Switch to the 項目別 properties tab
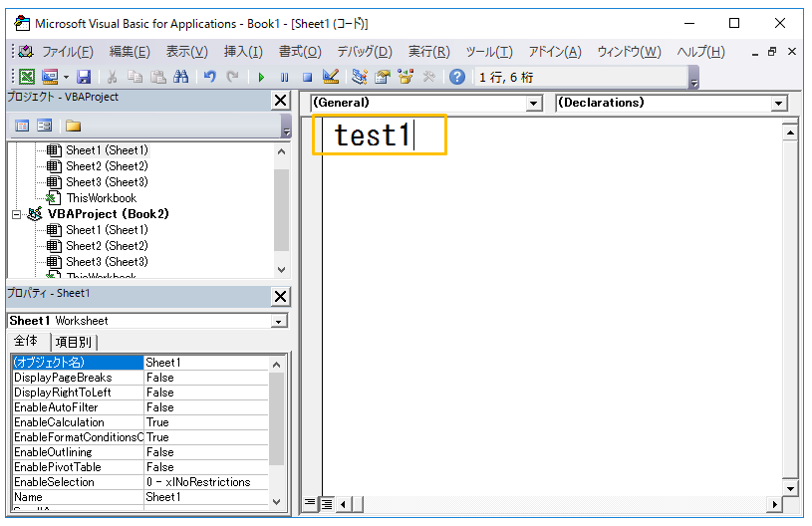 (74, 342)
